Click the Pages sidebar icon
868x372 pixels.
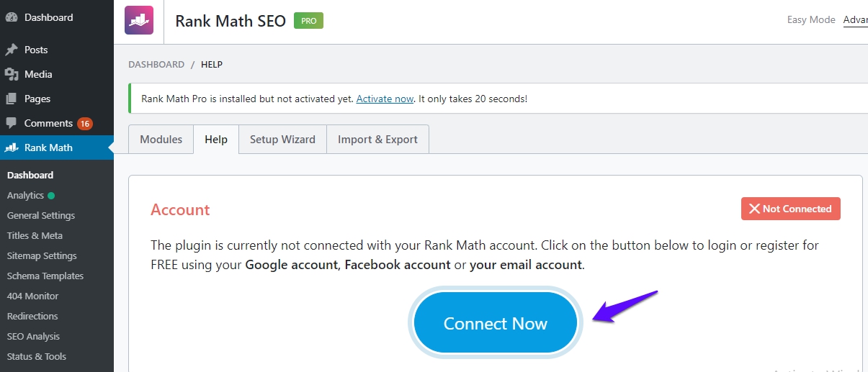11,99
